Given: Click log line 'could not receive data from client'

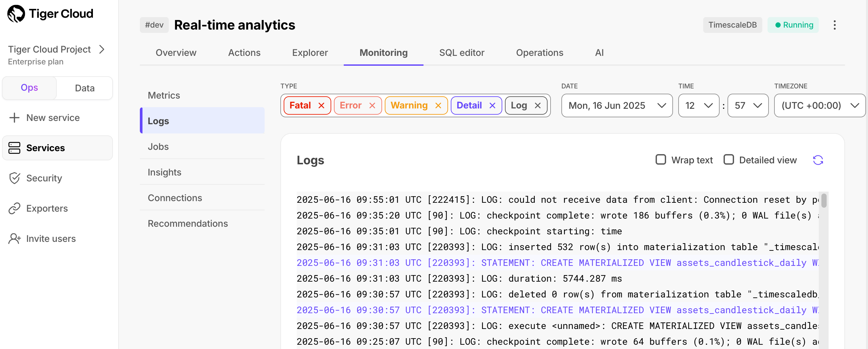Looking at the screenshot, I should tap(558, 199).
